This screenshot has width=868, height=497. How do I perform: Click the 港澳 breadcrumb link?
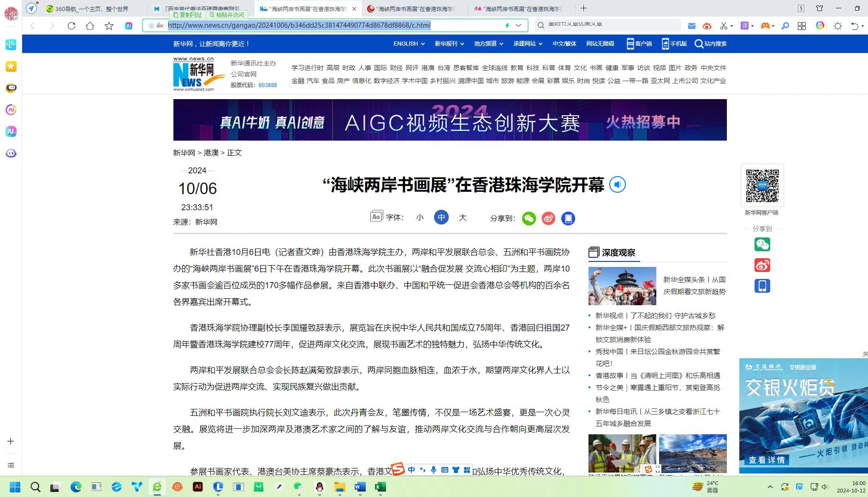pyautogui.click(x=211, y=153)
